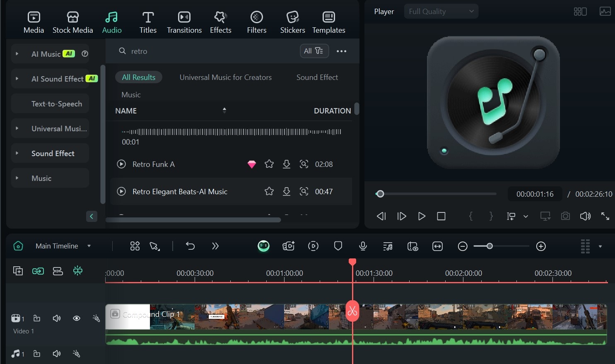Collapse the audio sidebar panel

(x=92, y=216)
